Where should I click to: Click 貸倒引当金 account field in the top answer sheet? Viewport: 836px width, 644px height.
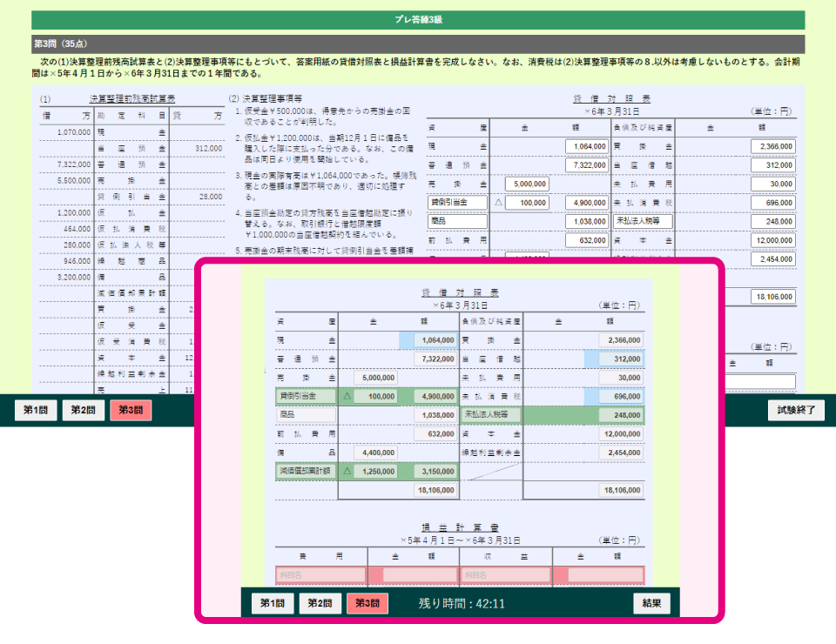(x=457, y=203)
